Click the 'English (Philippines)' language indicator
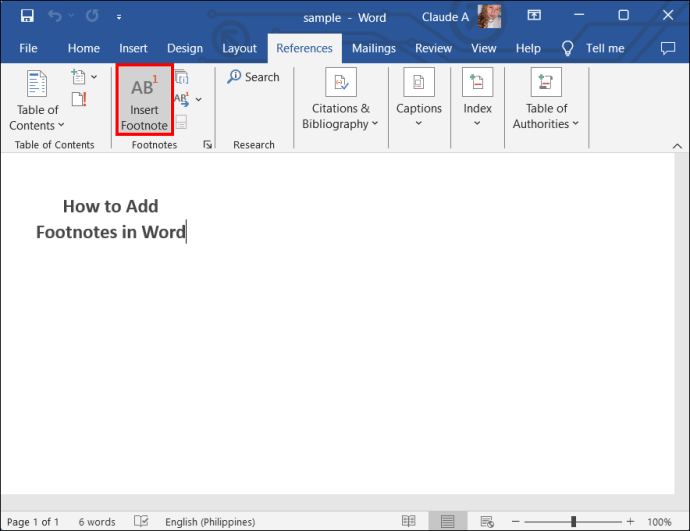Viewport: 690px width, 531px height. tap(210, 522)
